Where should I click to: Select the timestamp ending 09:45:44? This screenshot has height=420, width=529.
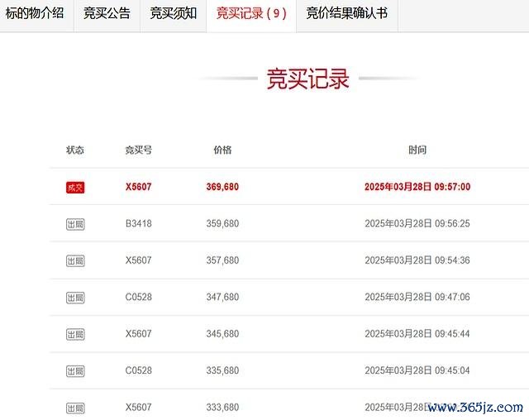[417, 334]
